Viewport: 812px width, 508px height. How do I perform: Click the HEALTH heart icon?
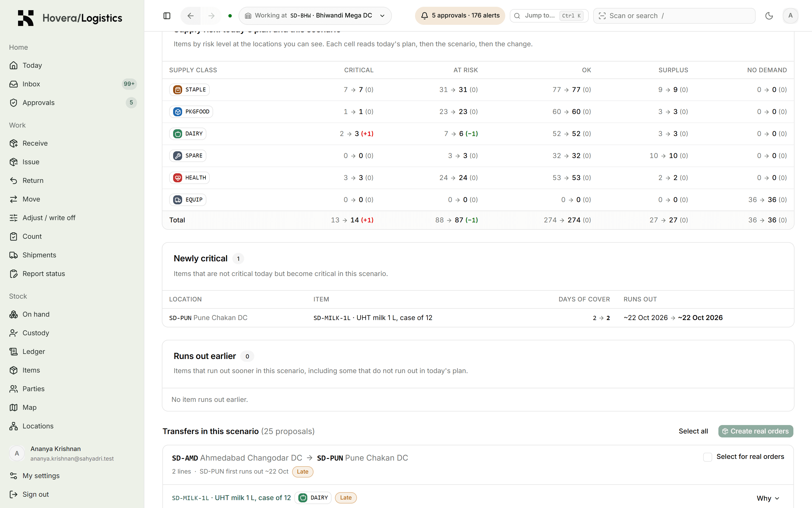(178, 178)
